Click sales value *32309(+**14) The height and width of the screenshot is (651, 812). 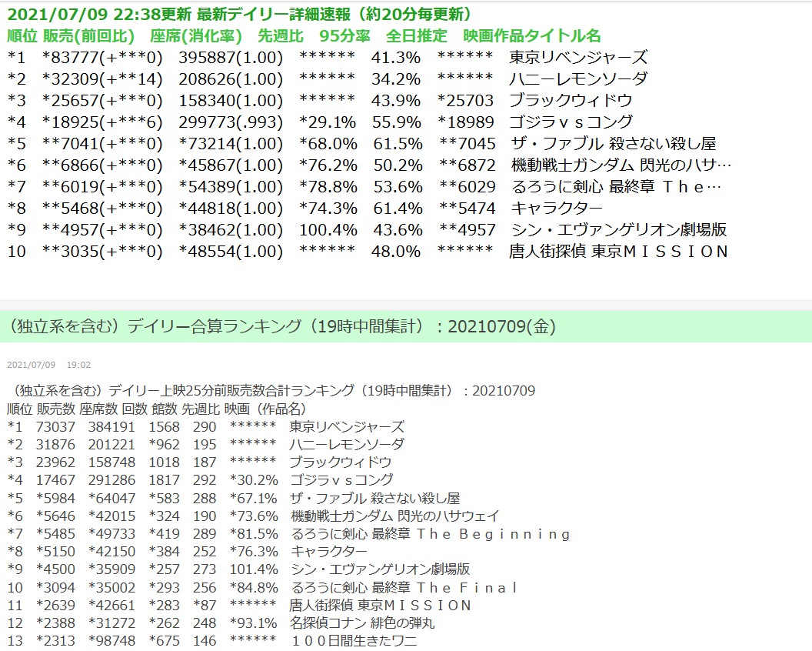pyautogui.click(x=102, y=78)
